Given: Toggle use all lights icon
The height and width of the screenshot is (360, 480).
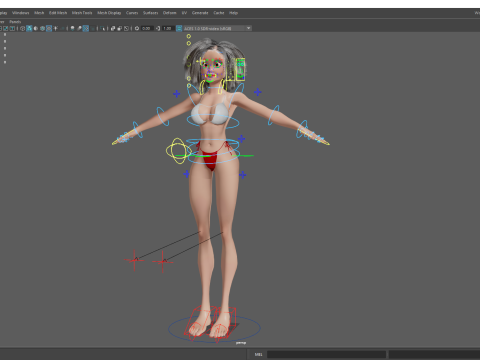Looking at the screenshot, I should (x=55, y=28).
